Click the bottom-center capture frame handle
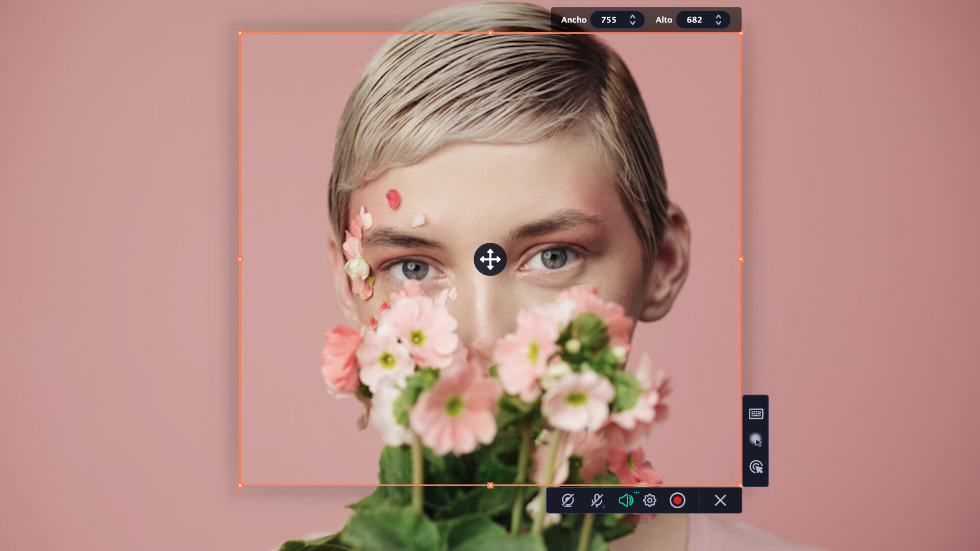Screen dimensions: 980x551 (x=490, y=486)
